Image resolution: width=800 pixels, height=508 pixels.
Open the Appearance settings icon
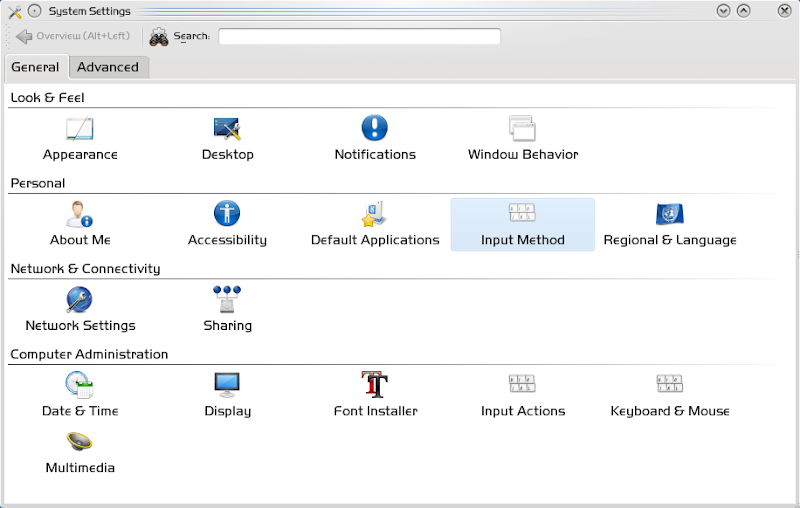[x=80, y=130]
